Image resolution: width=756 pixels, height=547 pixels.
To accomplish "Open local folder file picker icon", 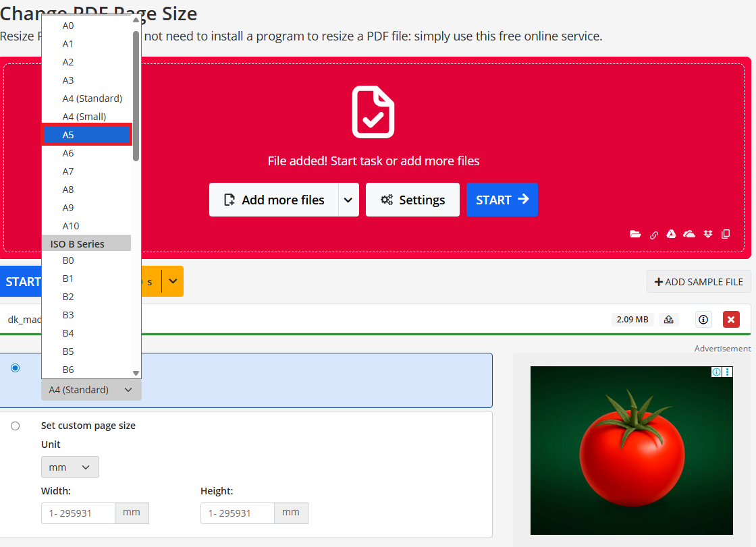I will tap(635, 234).
